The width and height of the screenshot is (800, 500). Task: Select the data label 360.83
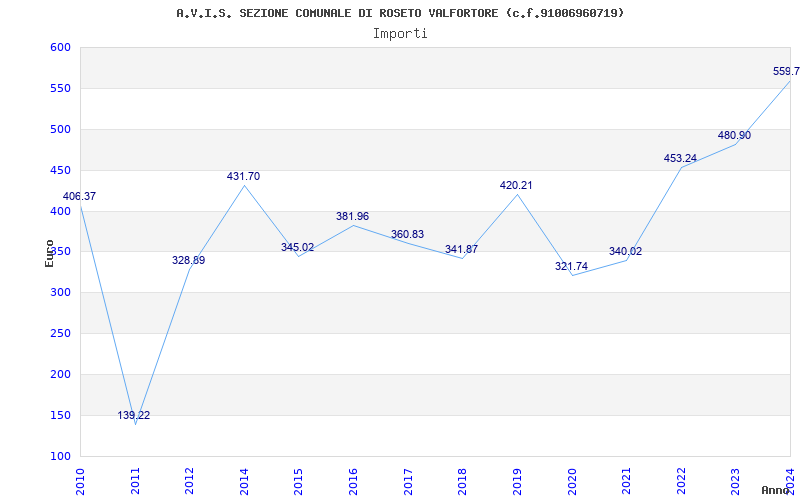coord(407,235)
